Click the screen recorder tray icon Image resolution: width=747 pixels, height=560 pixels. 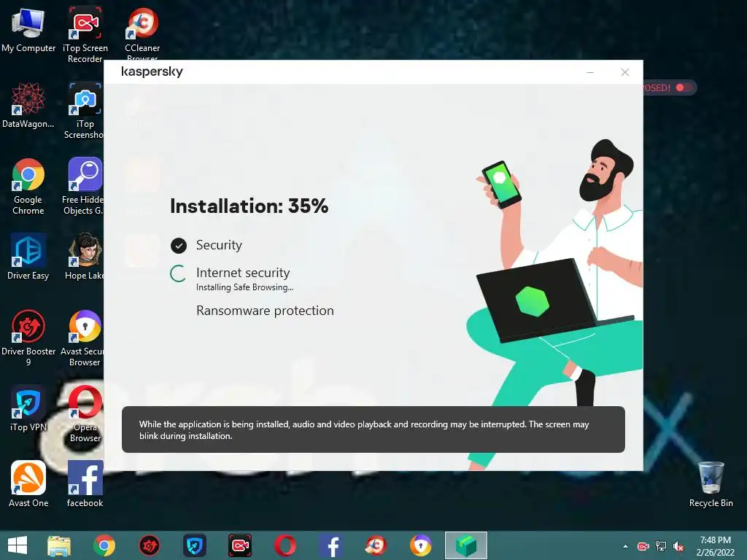pyautogui.click(x=643, y=546)
